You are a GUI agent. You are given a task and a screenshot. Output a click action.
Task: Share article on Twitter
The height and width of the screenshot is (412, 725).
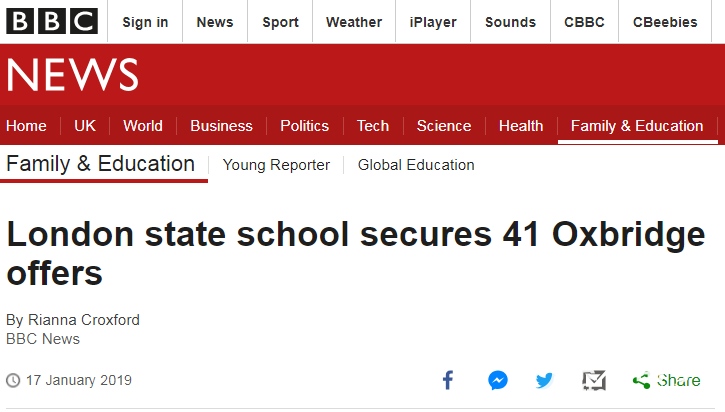pyautogui.click(x=544, y=381)
